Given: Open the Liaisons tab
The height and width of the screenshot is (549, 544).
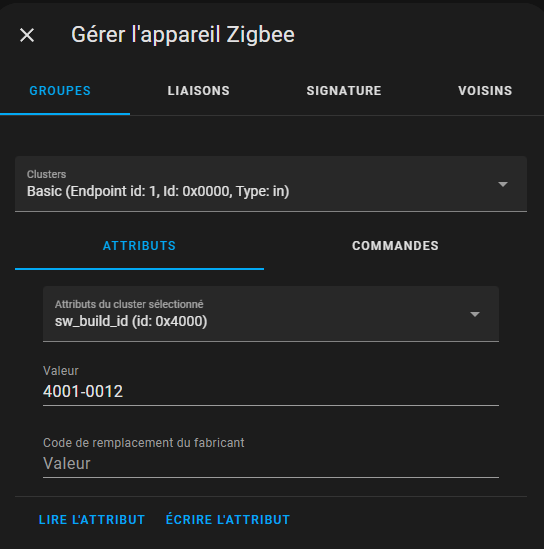Looking at the screenshot, I should [x=198, y=91].
